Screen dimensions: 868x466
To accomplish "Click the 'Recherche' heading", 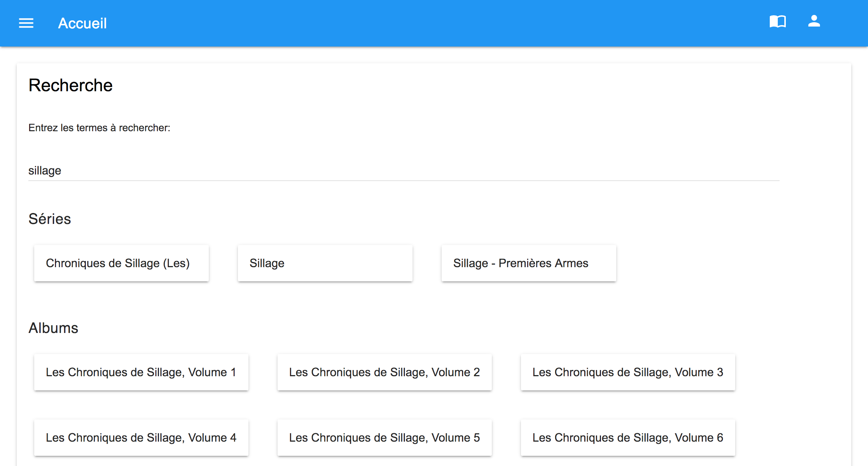I will tap(71, 85).
